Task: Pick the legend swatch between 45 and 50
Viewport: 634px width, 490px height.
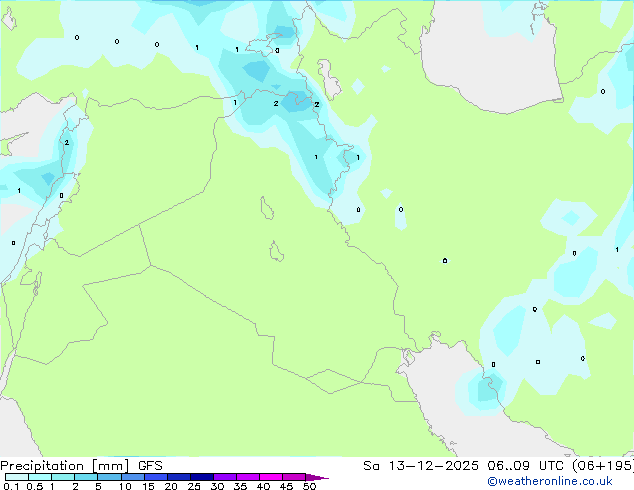Action: click(x=294, y=477)
